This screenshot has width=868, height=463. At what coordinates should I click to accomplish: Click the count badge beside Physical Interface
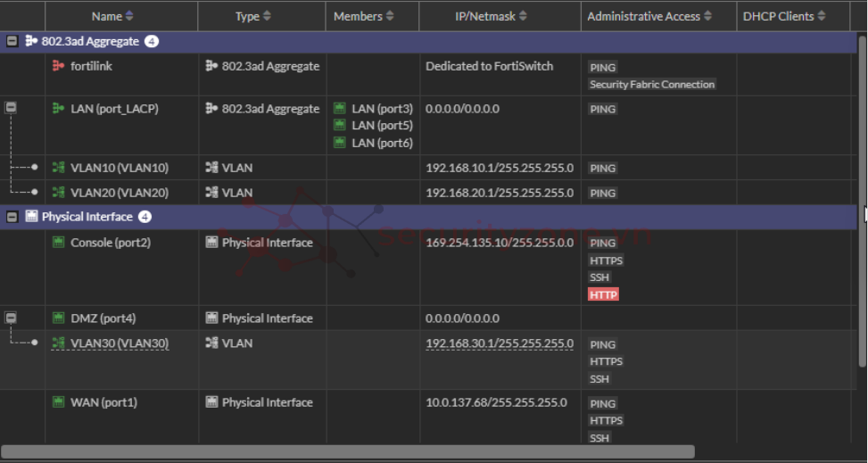pyautogui.click(x=145, y=217)
